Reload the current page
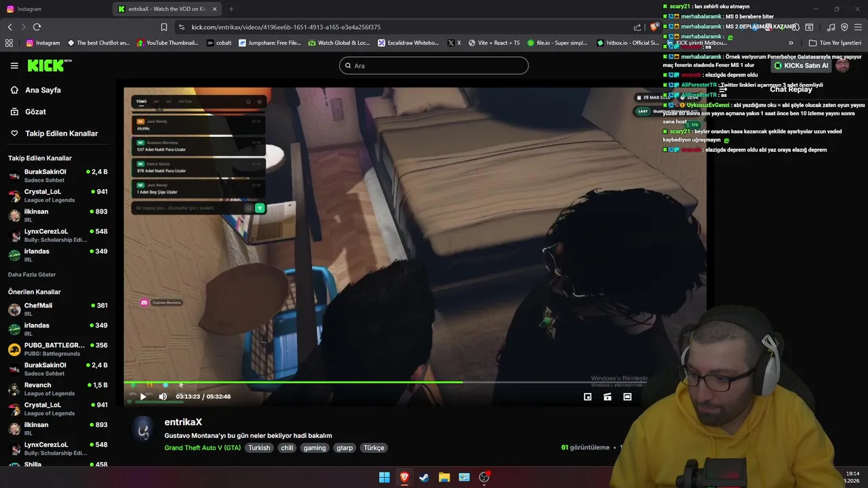This screenshot has width=868, height=488. pyautogui.click(x=37, y=27)
